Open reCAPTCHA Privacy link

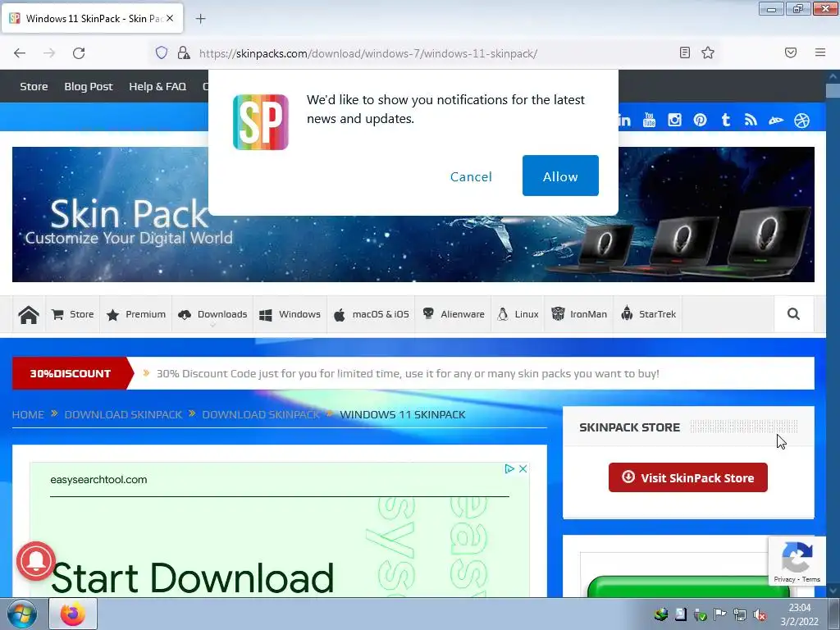[784, 579]
